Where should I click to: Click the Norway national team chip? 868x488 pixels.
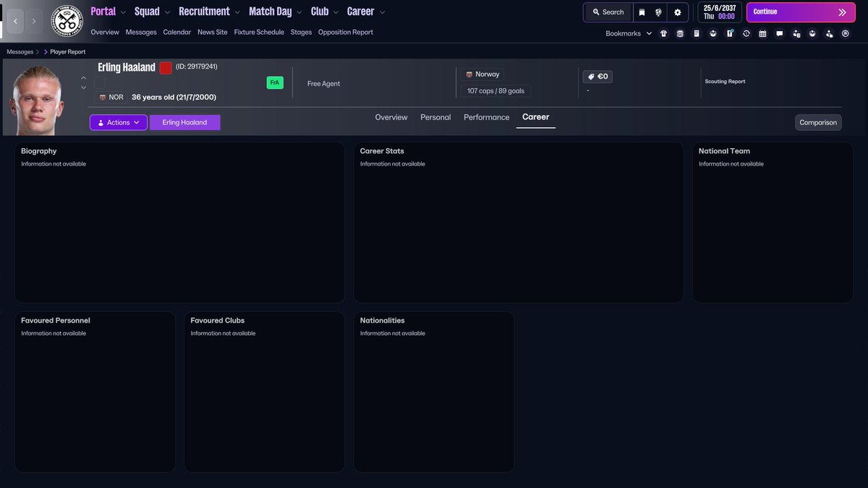pos(482,74)
